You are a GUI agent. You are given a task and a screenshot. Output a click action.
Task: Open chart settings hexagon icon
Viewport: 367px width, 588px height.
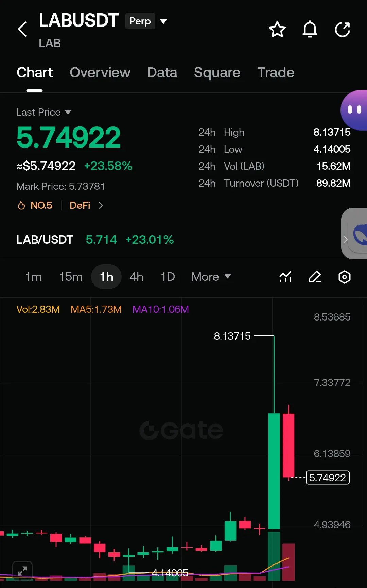345,277
